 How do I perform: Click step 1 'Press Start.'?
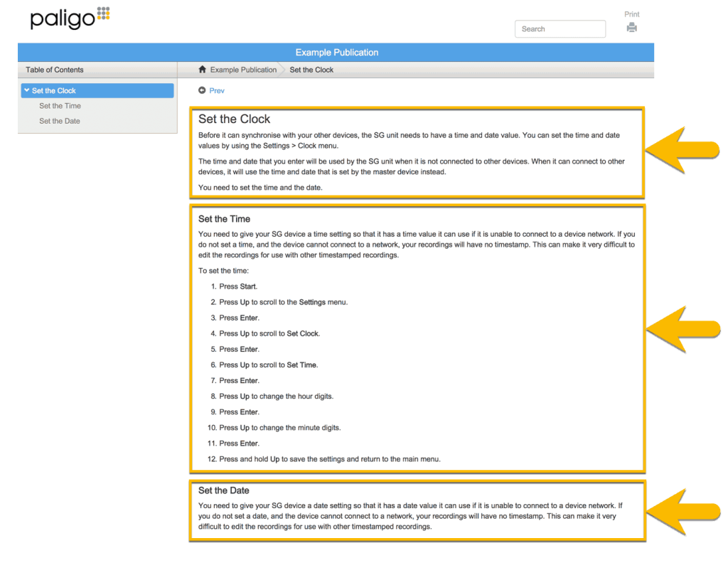[238, 286]
